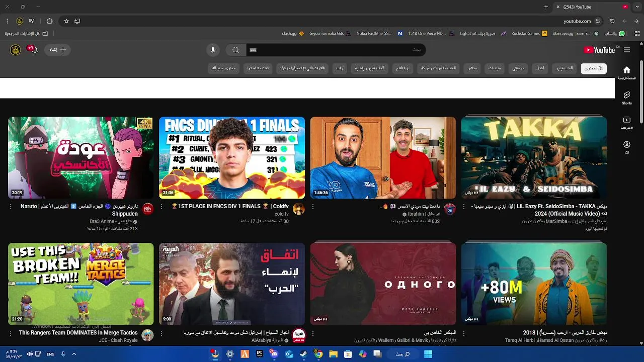Start voice search with the microphone icon

(213, 50)
